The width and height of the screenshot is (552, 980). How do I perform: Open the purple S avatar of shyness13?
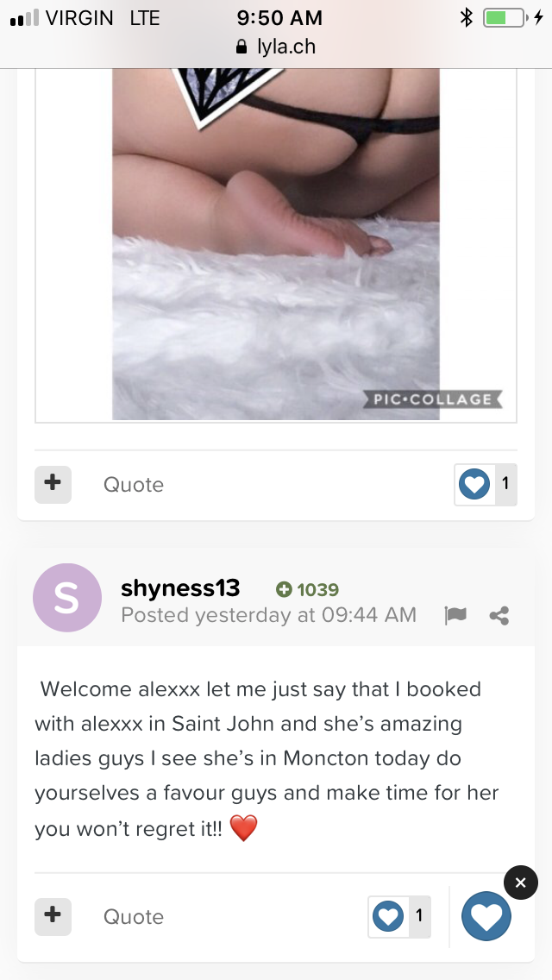[67, 598]
